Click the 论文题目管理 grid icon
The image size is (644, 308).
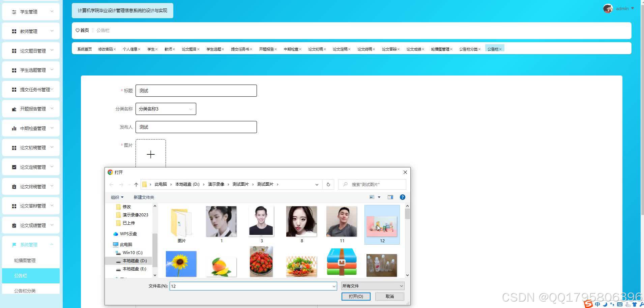click(14, 51)
